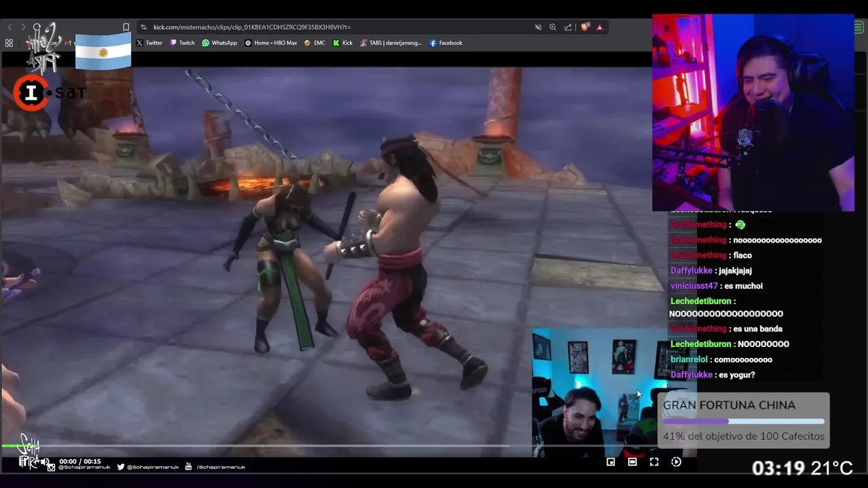Toggle theater mode in the clip player
The height and width of the screenshot is (488, 868).
(632, 462)
